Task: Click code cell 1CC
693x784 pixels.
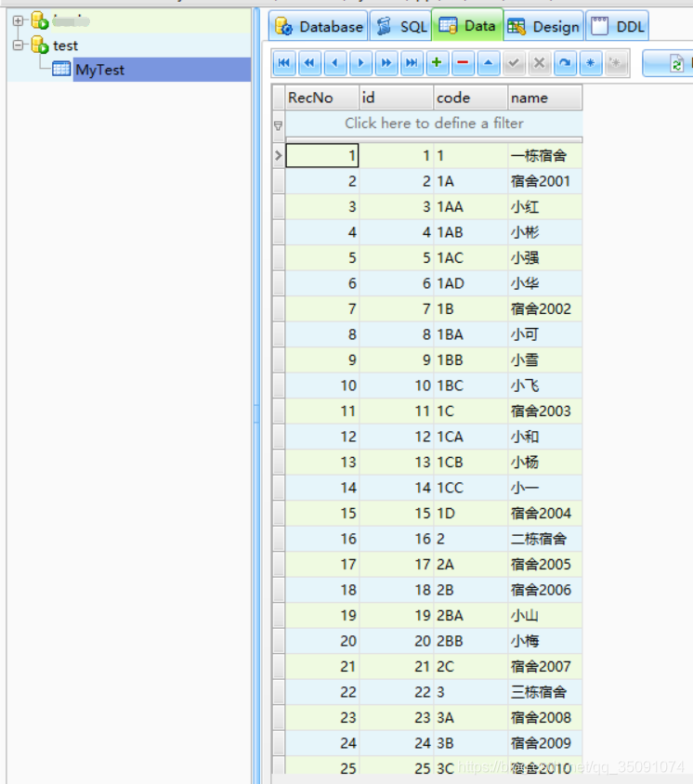Action: pos(470,488)
